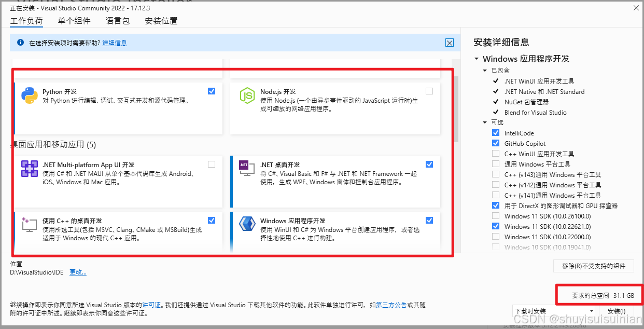Check C++ (v142) 通用 Windows 平台工具

[496, 185]
